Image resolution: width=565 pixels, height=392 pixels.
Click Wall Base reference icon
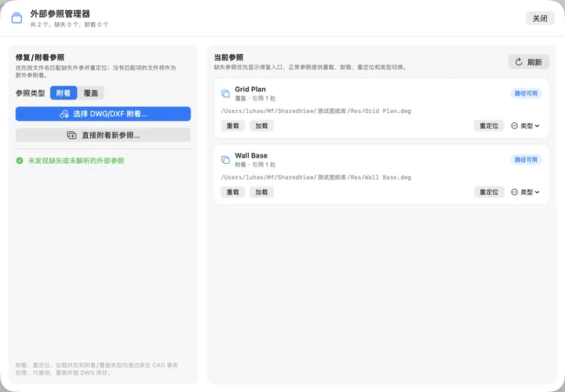click(x=225, y=159)
